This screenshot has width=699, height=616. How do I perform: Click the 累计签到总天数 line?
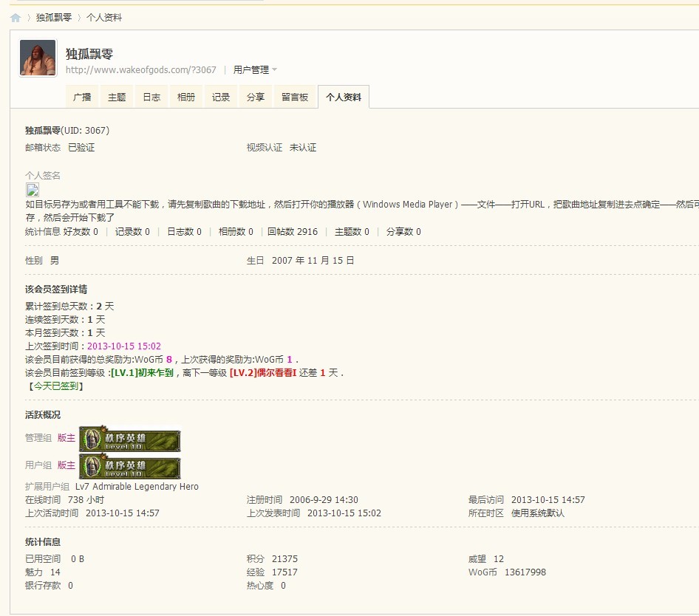[x=69, y=307]
